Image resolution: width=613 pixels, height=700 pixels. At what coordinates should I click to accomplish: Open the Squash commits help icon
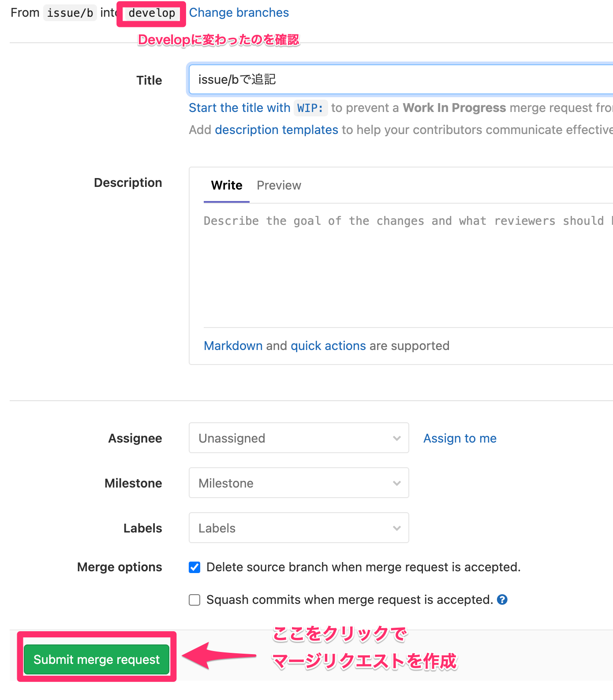coord(502,599)
